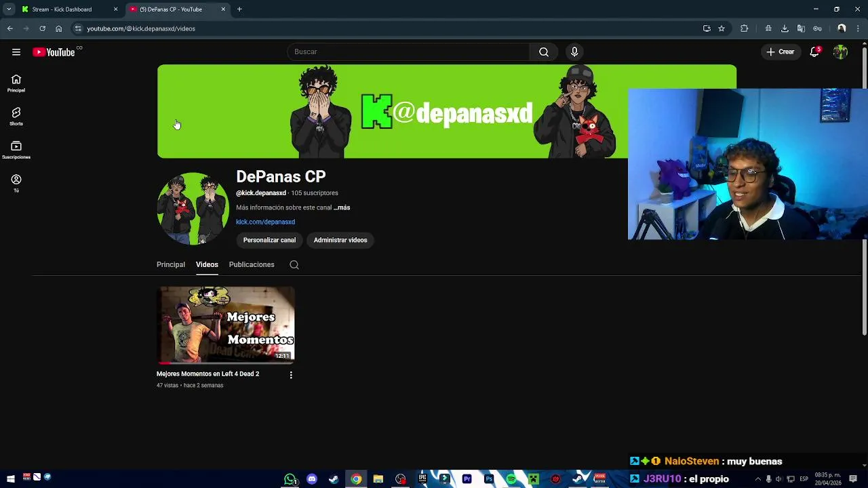Open the kick.com/depanasxd link
This screenshot has width=868, height=488.
click(265, 222)
